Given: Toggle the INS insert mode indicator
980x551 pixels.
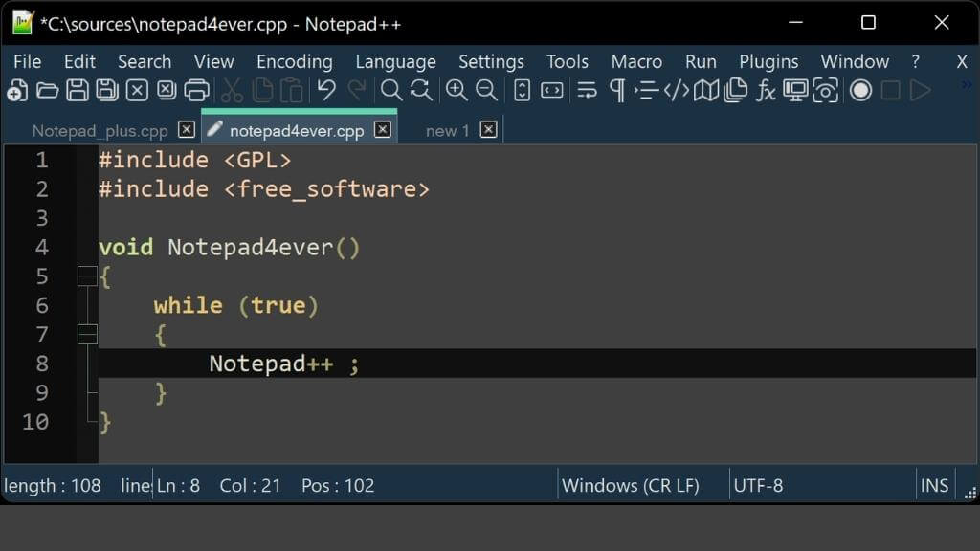Looking at the screenshot, I should [934, 485].
